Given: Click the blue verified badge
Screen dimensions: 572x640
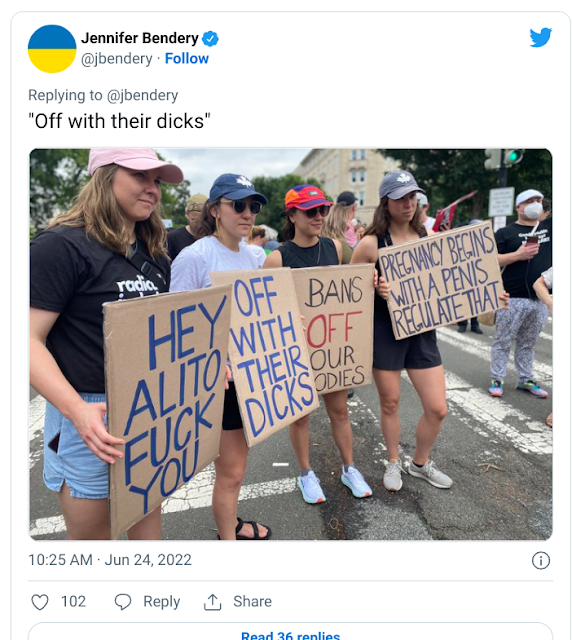Looking at the screenshot, I should 211,39.
